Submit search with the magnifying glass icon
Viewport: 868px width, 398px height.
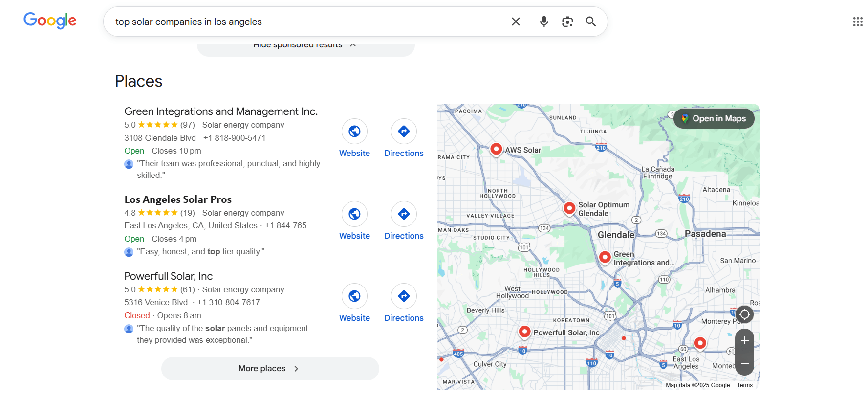click(591, 22)
